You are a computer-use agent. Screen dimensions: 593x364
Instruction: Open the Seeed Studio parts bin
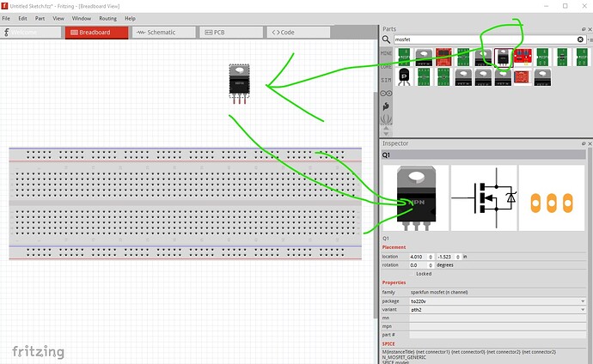(386, 119)
